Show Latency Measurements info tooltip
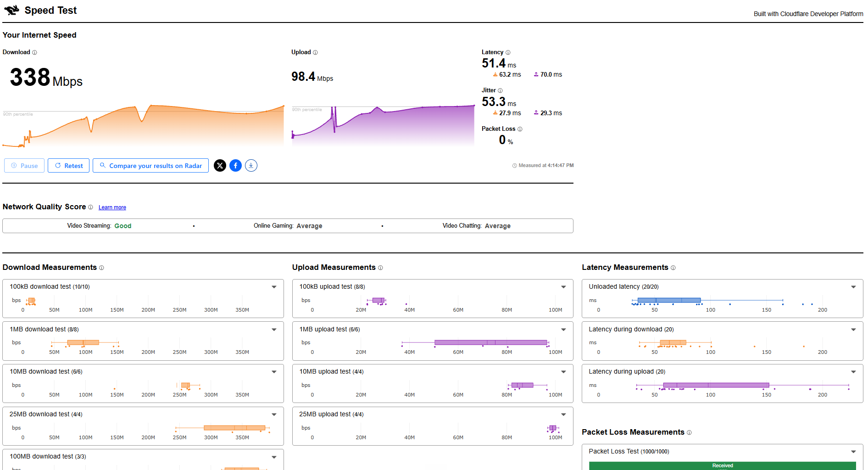 [673, 268]
